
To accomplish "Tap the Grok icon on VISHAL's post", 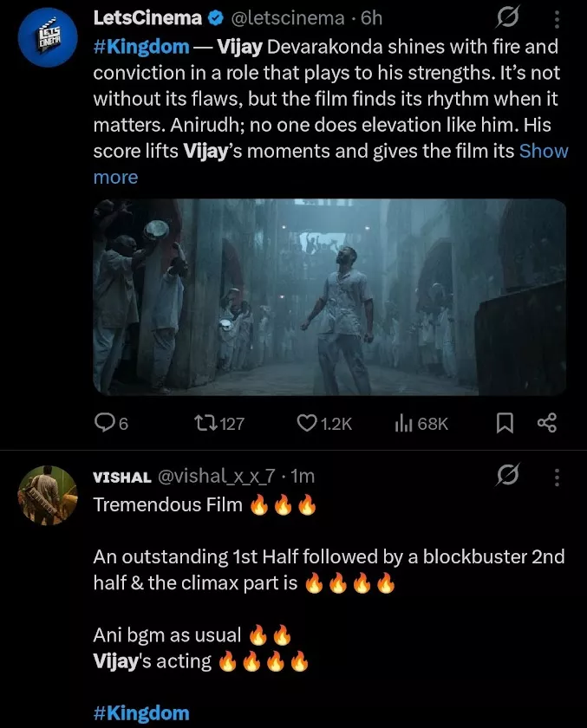I will [x=507, y=475].
